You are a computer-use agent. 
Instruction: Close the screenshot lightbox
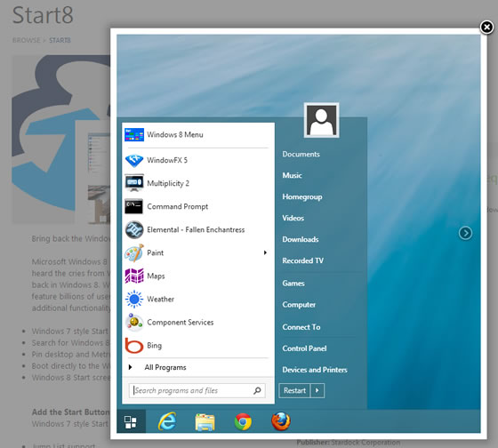[x=486, y=27]
